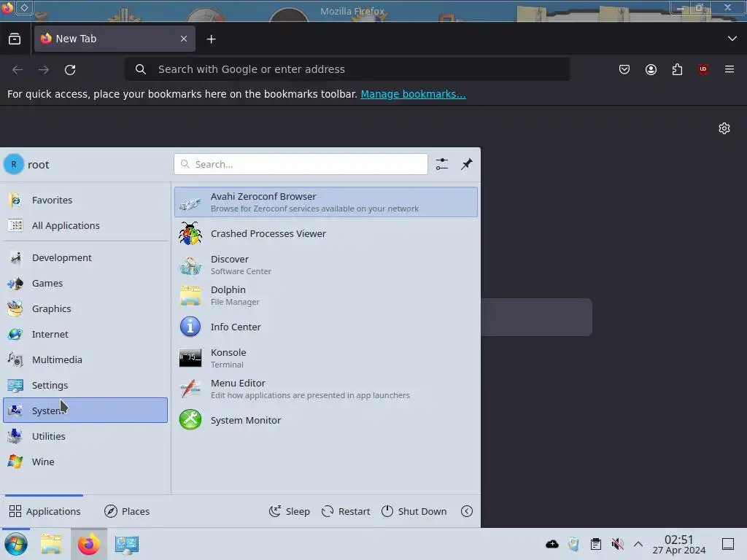Click the Manage bookmarks link
Screen dimensions: 747x560
pyautogui.click(x=413, y=94)
